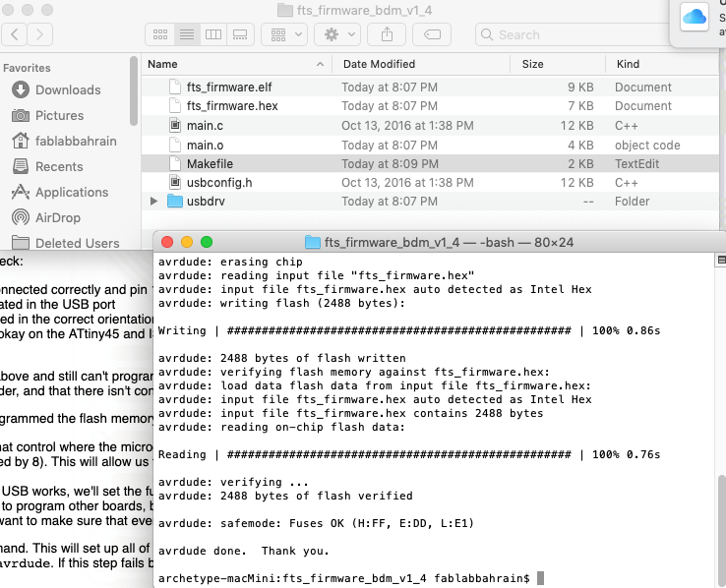The width and height of the screenshot is (726, 588).
Task: Select the usbdrv folder row
Action: point(430,202)
